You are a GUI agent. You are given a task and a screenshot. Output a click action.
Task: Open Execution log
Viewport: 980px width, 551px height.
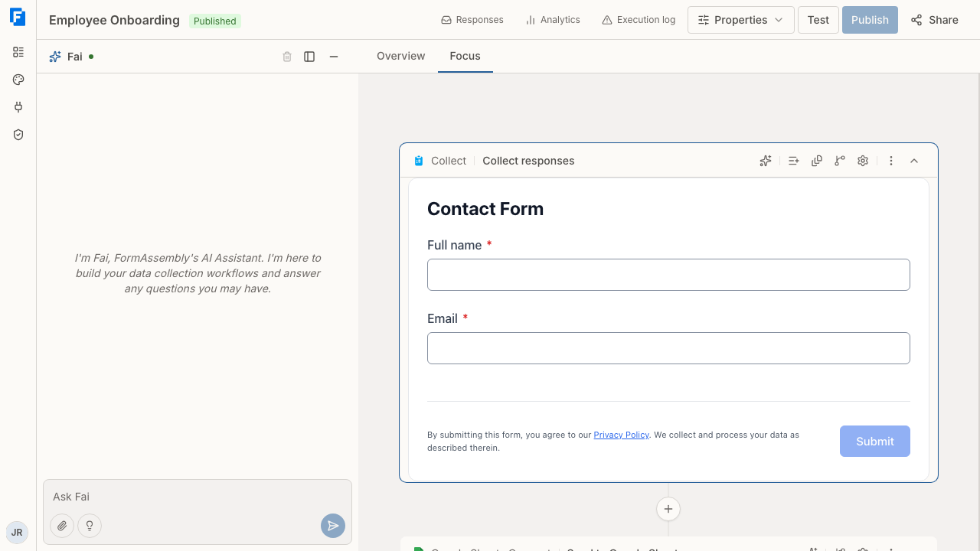(x=639, y=20)
